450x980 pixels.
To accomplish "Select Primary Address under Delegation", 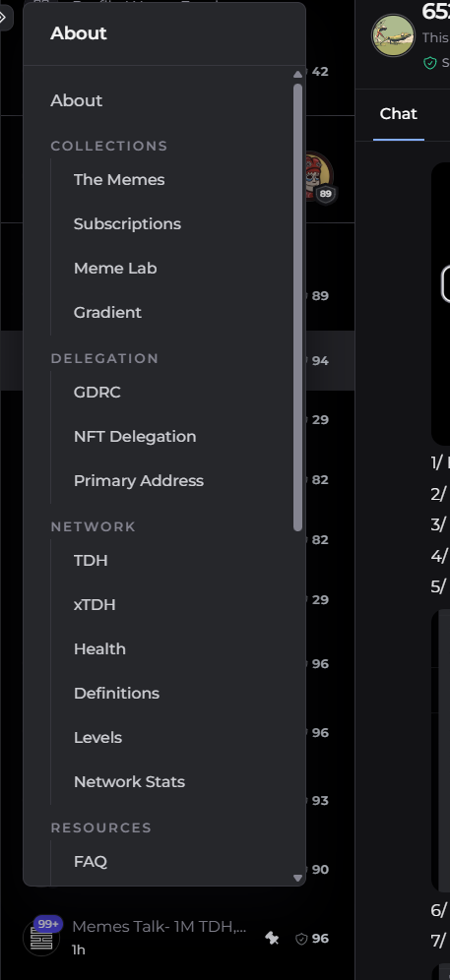I will (138, 480).
